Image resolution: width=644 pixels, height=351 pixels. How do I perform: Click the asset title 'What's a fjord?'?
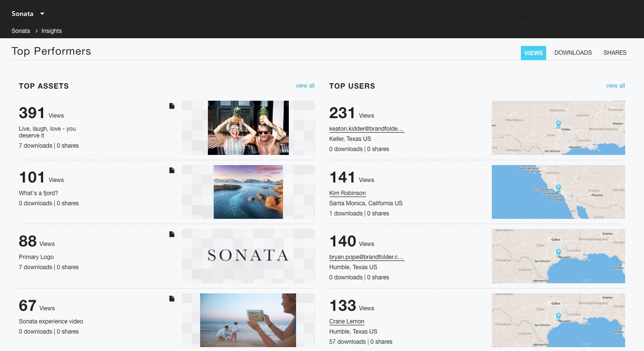tap(39, 193)
